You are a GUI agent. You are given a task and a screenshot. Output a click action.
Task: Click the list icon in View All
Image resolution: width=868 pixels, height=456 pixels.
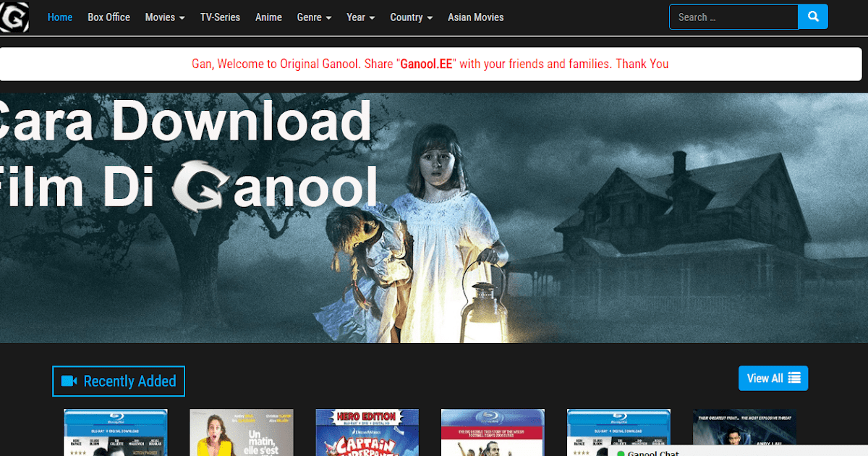pyautogui.click(x=794, y=378)
